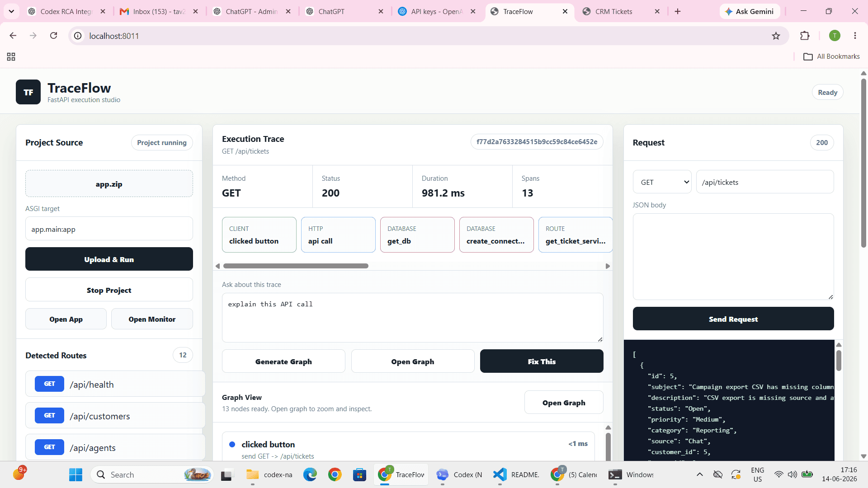The height and width of the screenshot is (488, 868).
Task: Click the browser forward arrow
Action: click(33, 36)
